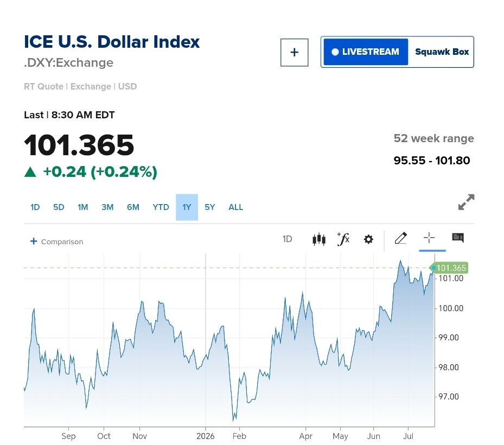Screen dimensions: 504x445
Task: Choose the 1M time range
Action: coord(82,207)
